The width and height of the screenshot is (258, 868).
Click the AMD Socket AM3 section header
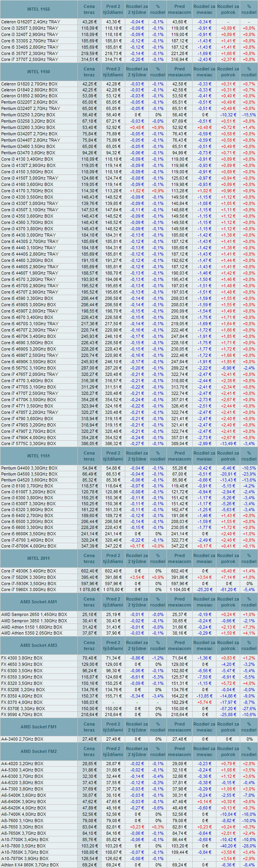click(38, 645)
